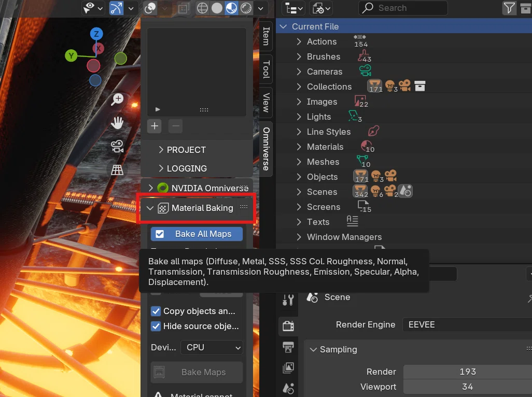
Task: Open outliner display mode dropdown
Action: pos(294,8)
